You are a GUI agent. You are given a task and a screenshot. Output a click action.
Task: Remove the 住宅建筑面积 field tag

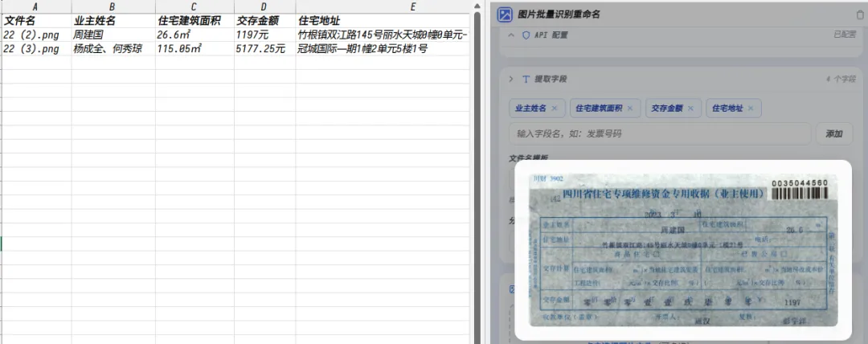click(629, 108)
